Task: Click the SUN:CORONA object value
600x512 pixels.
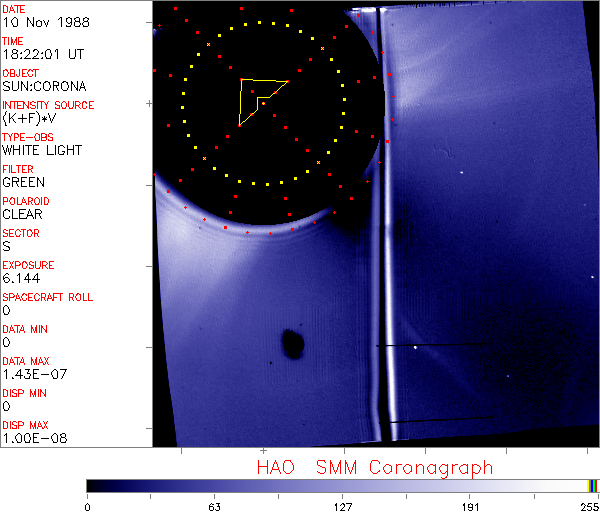Action: point(44,86)
